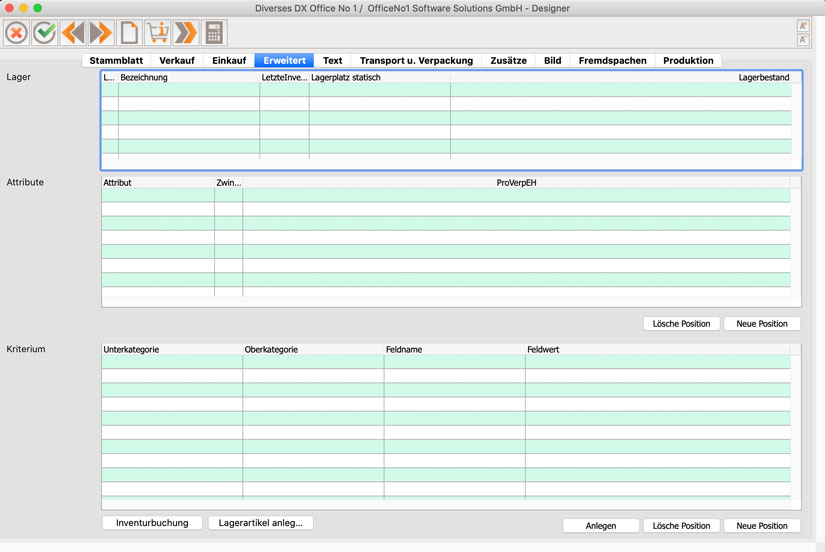The height and width of the screenshot is (552, 825).
Task: Go to next record with right double-arrow icon
Action: 100,33
